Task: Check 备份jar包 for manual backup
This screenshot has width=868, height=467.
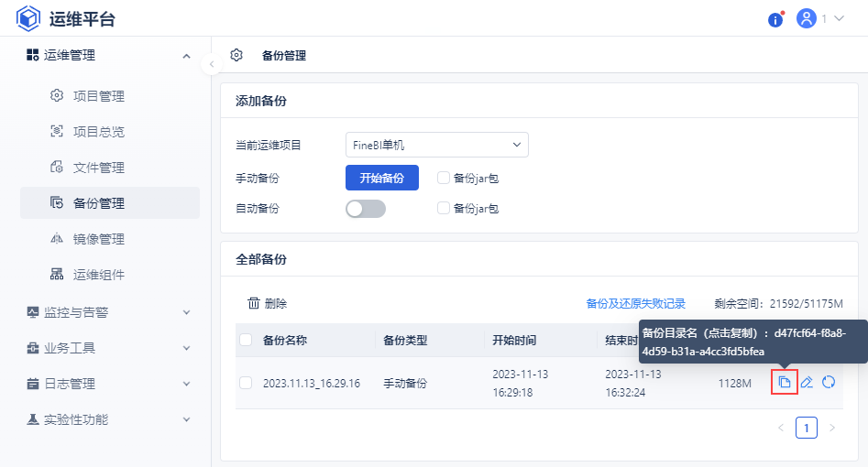Action: pyautogui.click(x=444, y=178)
